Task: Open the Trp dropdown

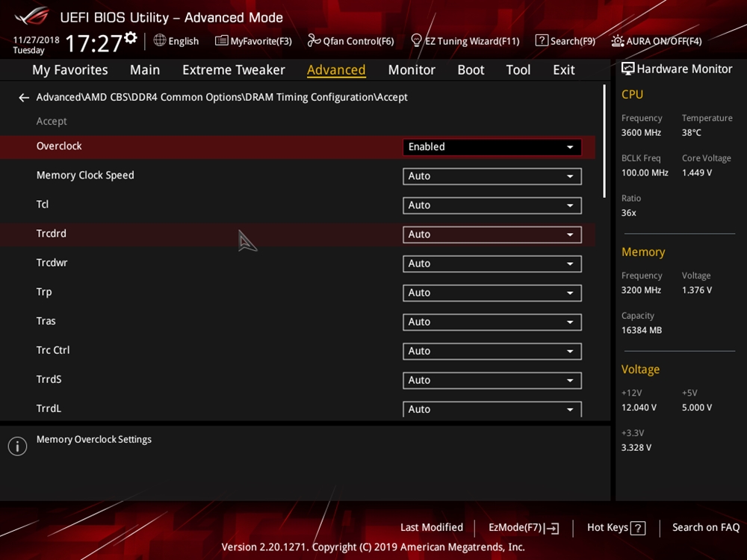Action: (492, 293)
